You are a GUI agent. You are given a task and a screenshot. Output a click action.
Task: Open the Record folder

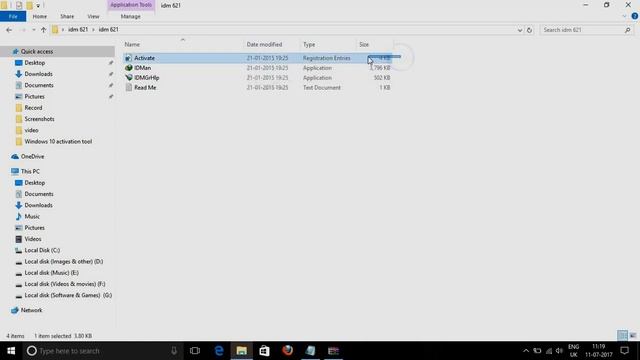33,108
